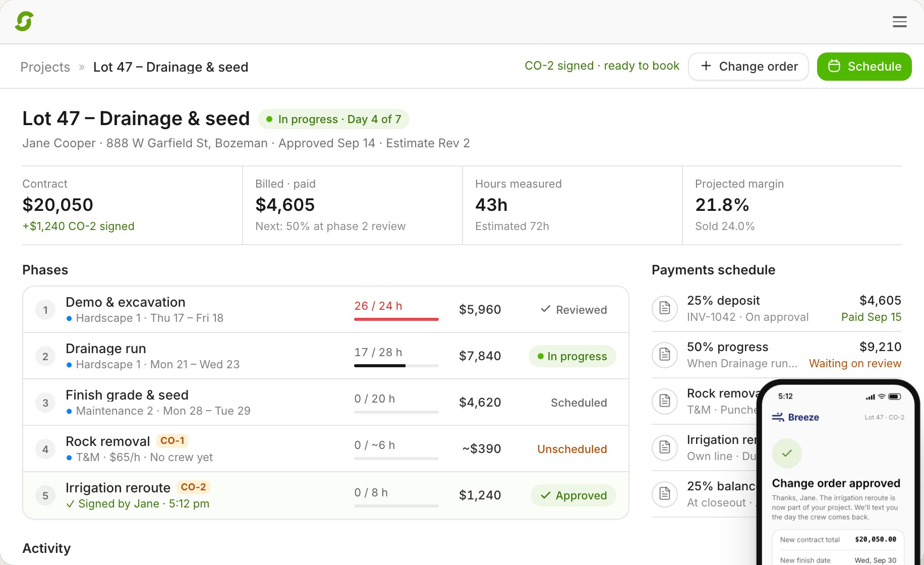The height and width of the screenshot is (565, 924).
Task: Click the green app logo icon
Action: pyautogui.click(x=24, y=22)
